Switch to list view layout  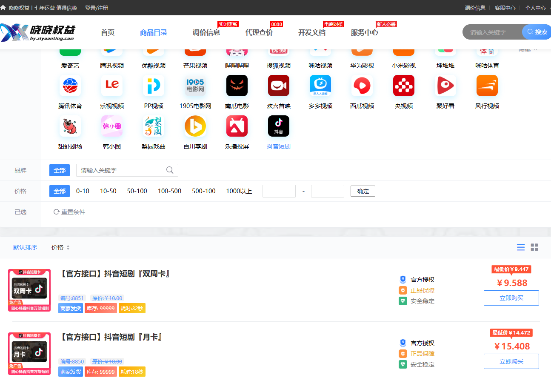521,247
